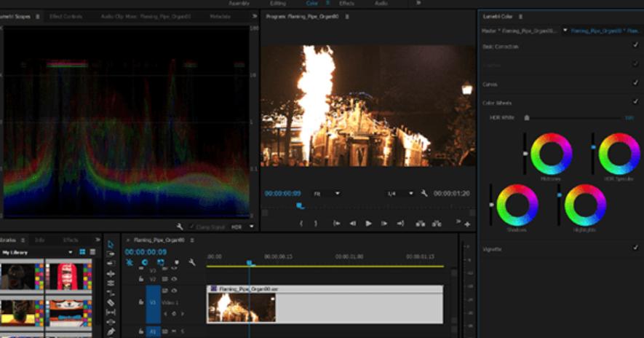
Task: Click Mark In bracket button
Action: click(x=301, y=224)
